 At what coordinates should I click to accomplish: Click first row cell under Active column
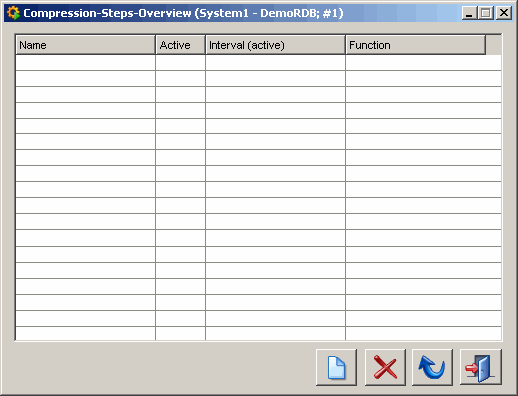point(180,62)
